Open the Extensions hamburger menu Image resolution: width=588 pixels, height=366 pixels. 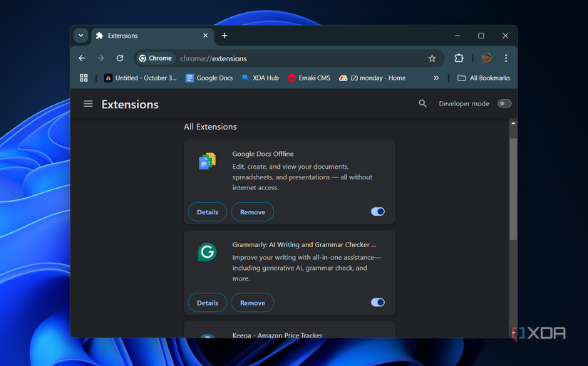[88, 104]
